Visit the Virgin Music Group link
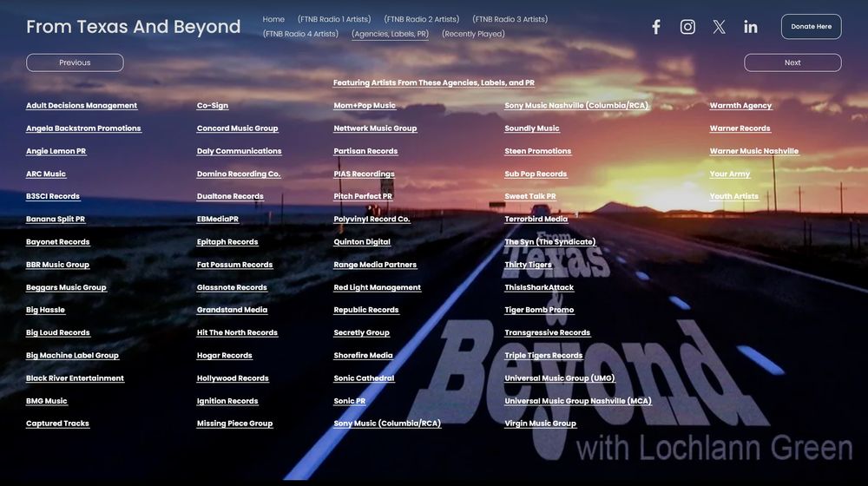Viewport: 868px width, 486px height. [540, 423]
